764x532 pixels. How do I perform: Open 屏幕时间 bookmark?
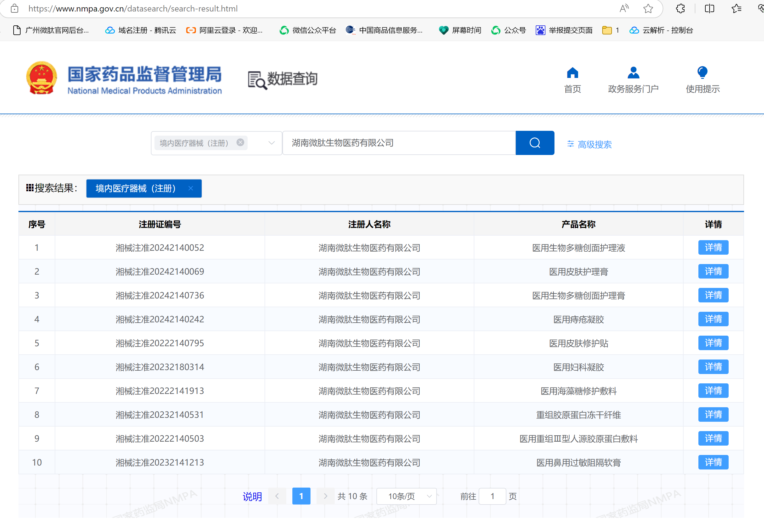click(x=460, y=30)
